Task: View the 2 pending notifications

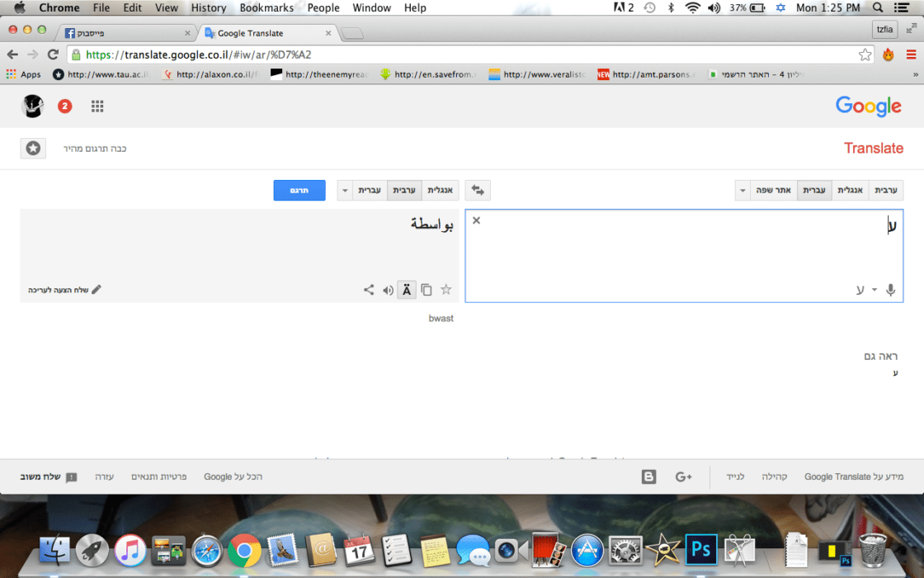Action: click(65, 107)
